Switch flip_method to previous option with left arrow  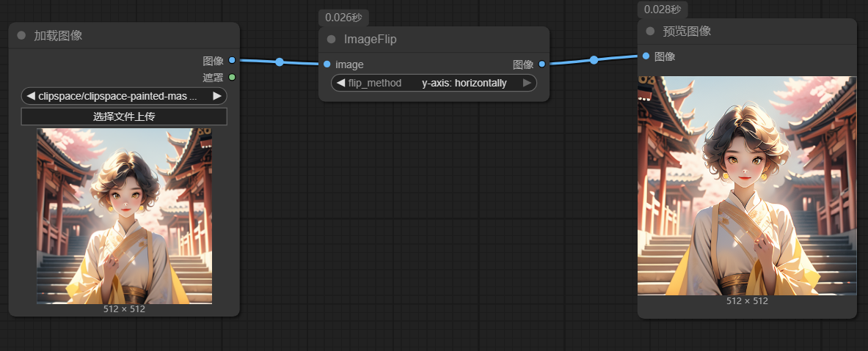tap(340, 83)
